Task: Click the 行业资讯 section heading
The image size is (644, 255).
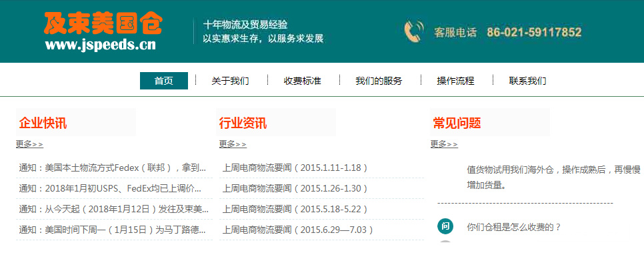Action: 243,123
